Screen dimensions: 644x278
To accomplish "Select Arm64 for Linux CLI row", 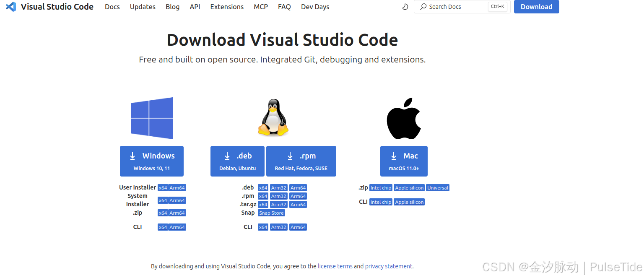I will (298, 227).
